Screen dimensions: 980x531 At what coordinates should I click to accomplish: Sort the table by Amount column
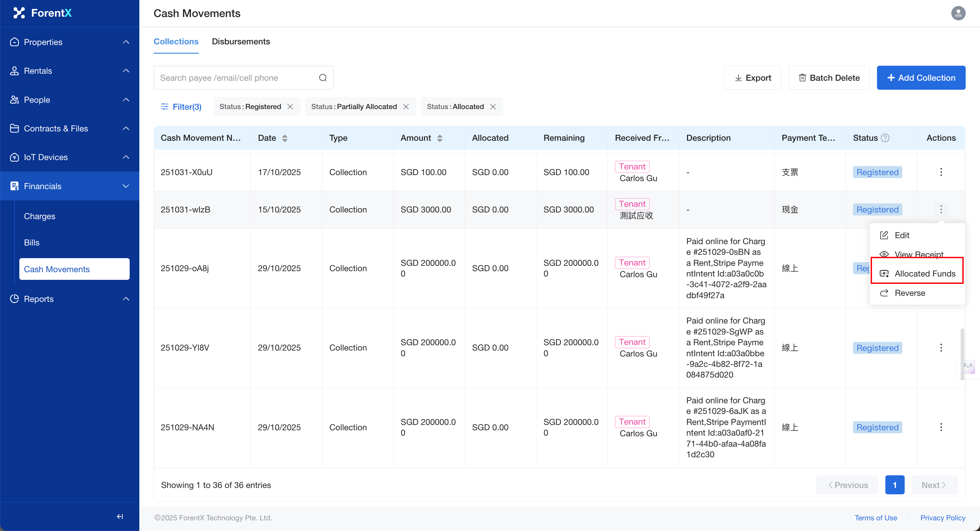(439, 138)
